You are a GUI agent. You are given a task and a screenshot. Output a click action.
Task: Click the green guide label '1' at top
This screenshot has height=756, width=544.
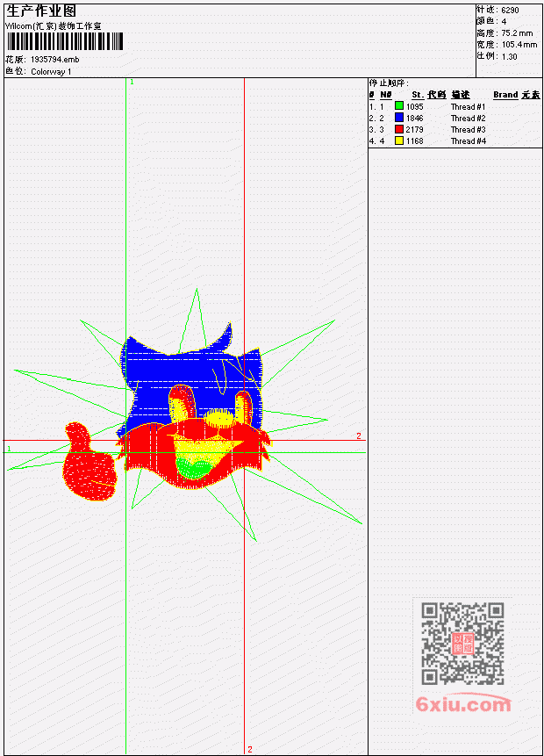[132, 82]
